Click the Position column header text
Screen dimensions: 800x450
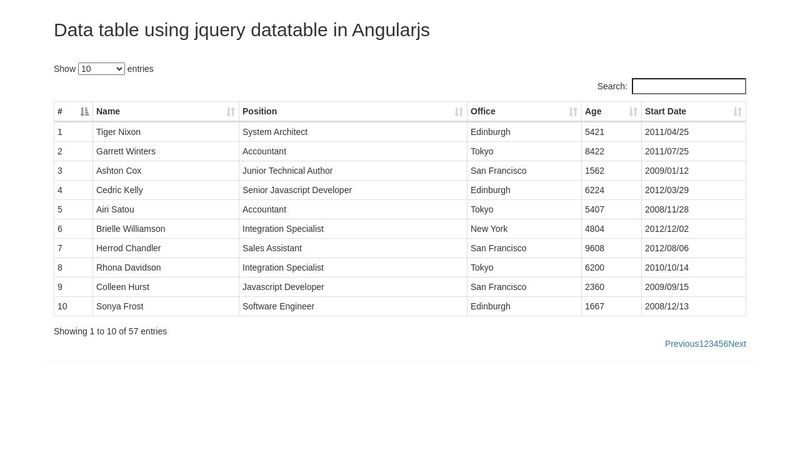coord(260,112)
